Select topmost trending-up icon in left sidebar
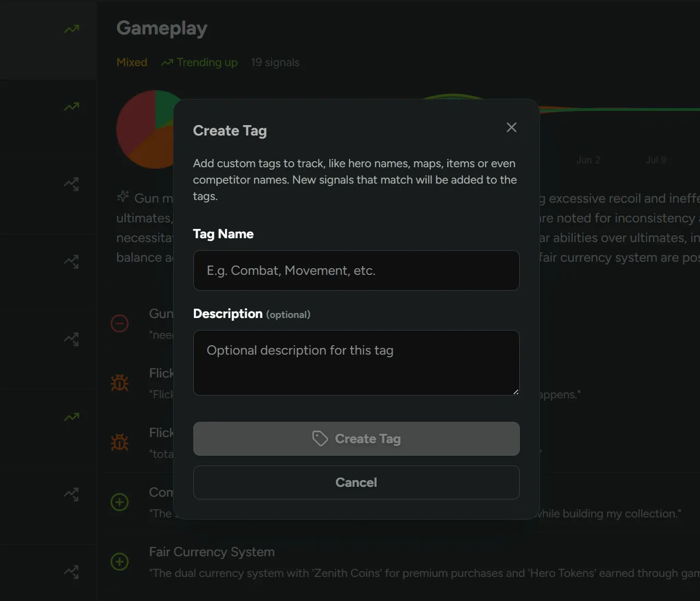Screen dimensions: 700x601 point(72,29)
